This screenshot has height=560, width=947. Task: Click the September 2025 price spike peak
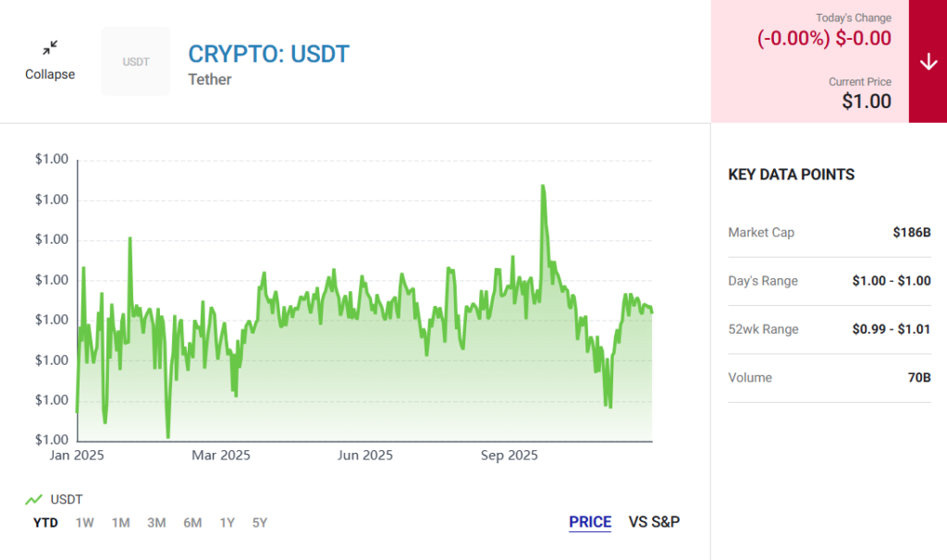[x=542, y=186]
